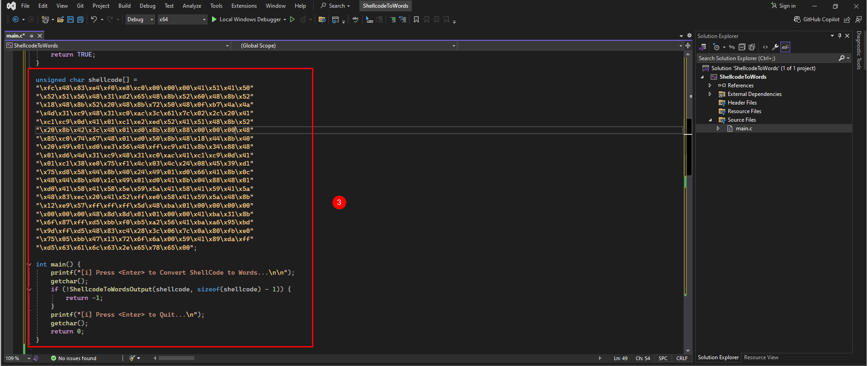This screenshot has width=868, height=366.
Task: Open the Analyze menu
Action: point(192,6)
